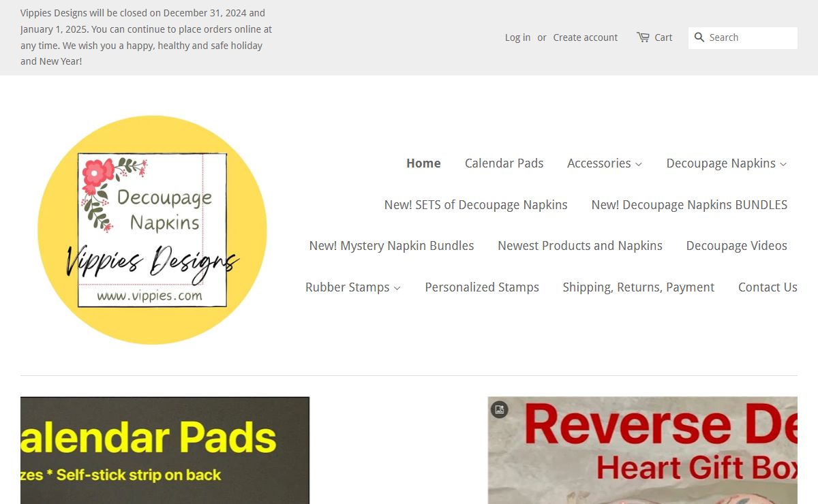The height and width of the screenshot is (504, 818).
Task: Go to the Contact Us page
Action: [768, 287]
